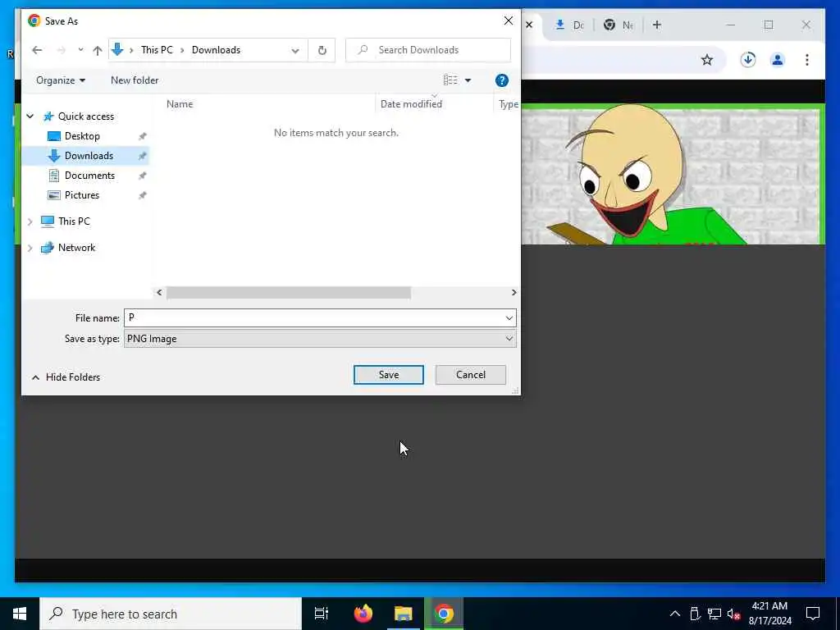
Task: Click the Cancel button
Action: pyautogui.click(x=470, y=375)
